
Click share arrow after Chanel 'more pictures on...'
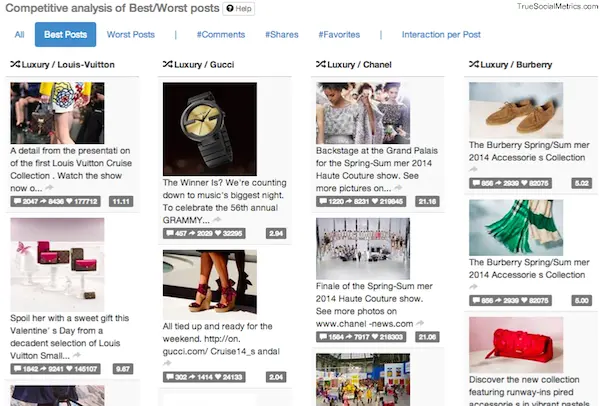[398, 188]
